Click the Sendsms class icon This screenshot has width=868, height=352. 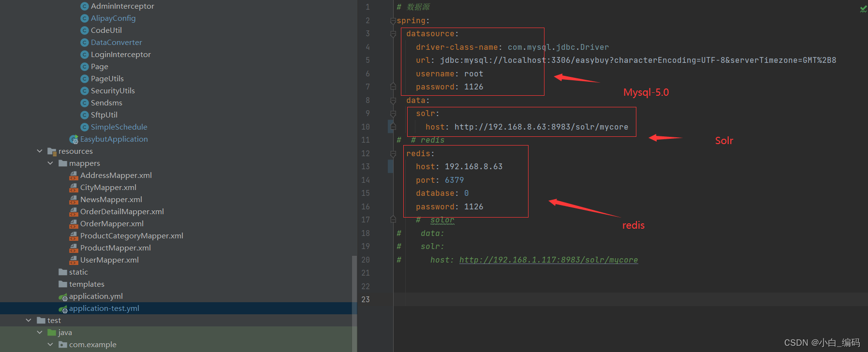coord(85,103)
